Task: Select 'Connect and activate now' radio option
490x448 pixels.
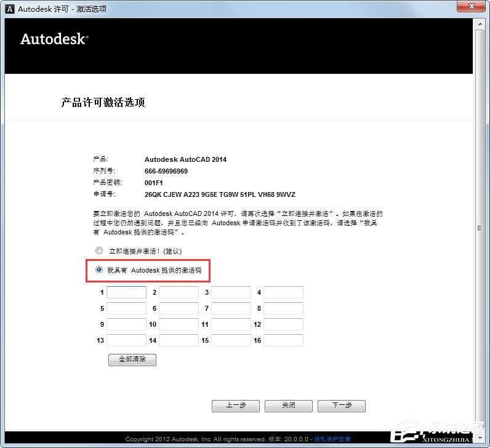Action: pyautogui.click(x=99, y=250)
